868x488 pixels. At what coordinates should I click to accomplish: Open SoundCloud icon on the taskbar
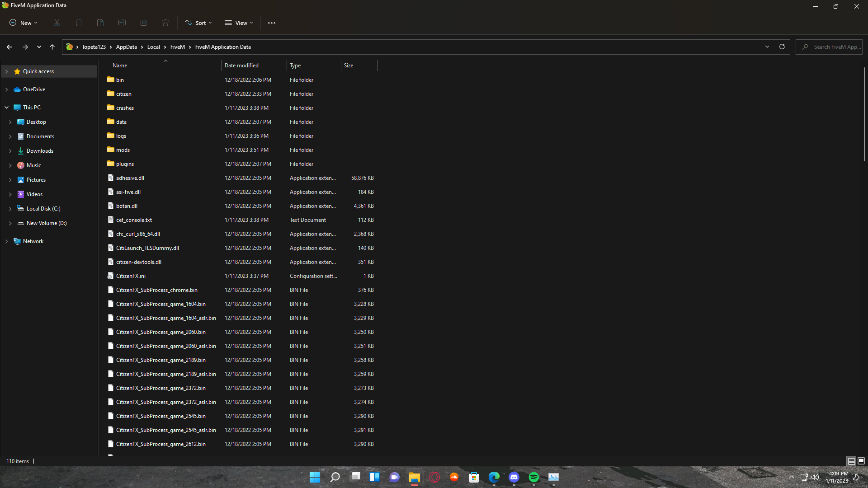click(x=454, y=477)
